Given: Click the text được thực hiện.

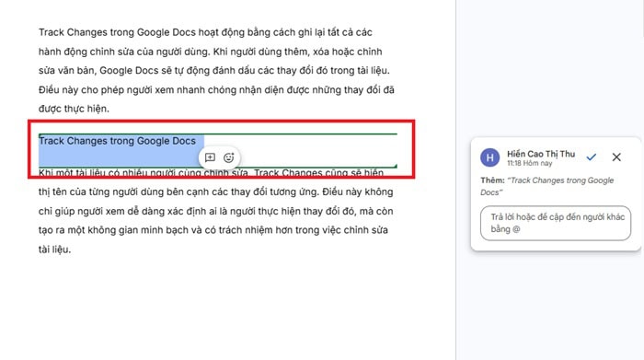Looking at the screenshot, I should (x=74, y=109).
